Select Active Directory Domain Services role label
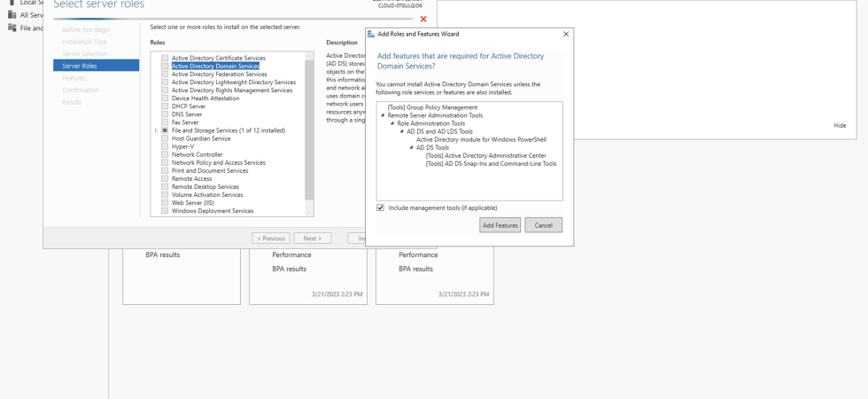 click(215, 66)
